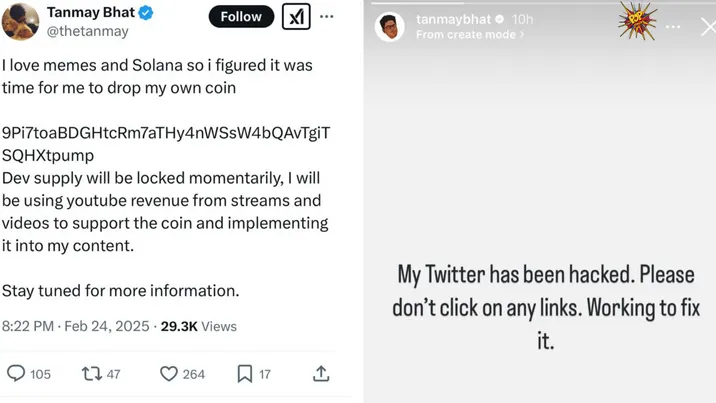Open Tanmay Bhat's tweet profile picture
The height and width of the screenshot is (403, 716).
point(19,22)
